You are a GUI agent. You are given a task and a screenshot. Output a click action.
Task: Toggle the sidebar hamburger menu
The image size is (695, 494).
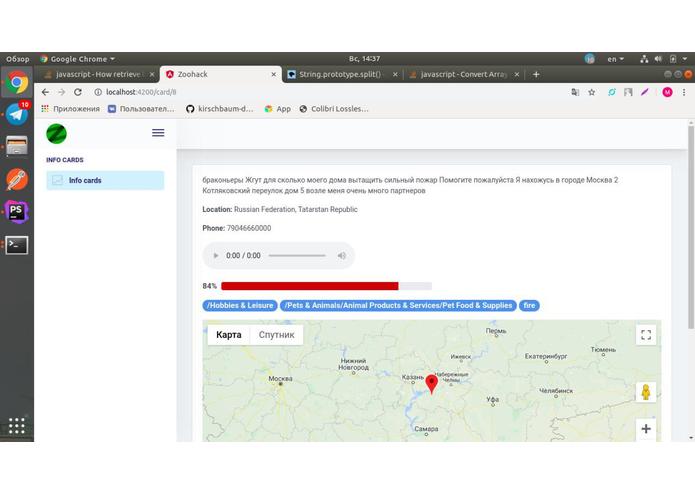coord(158,132)
